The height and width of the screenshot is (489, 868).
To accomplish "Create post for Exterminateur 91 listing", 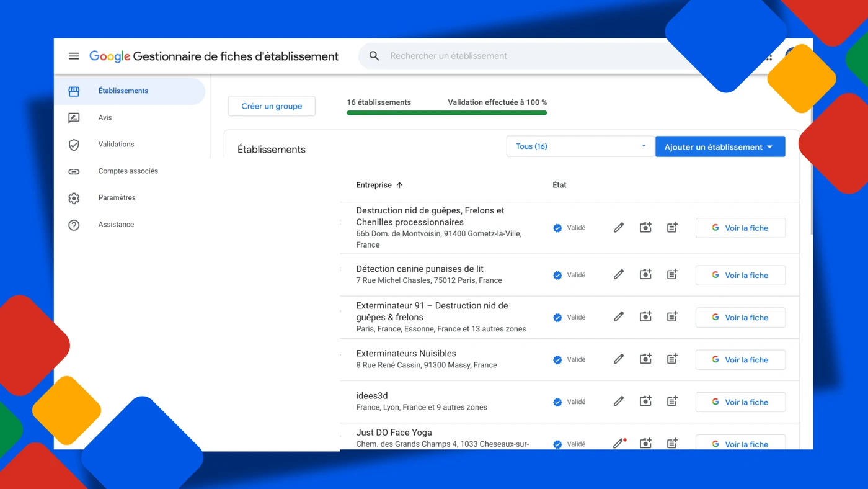I will (672, 316).
